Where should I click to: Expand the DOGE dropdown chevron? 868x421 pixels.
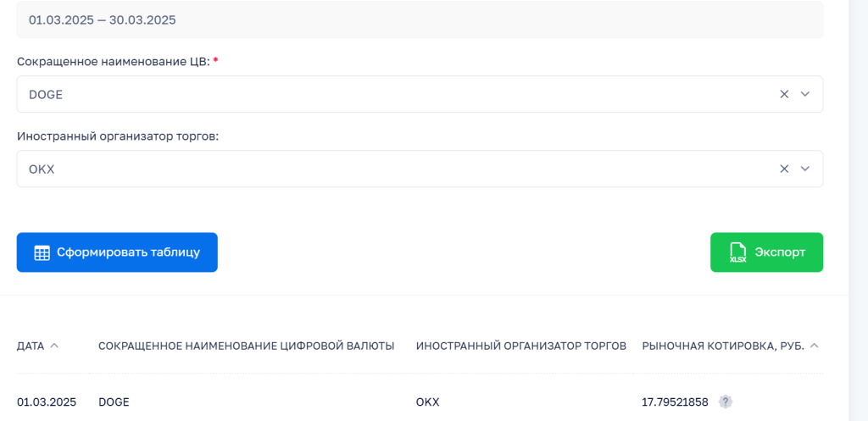tap(805, 95)
